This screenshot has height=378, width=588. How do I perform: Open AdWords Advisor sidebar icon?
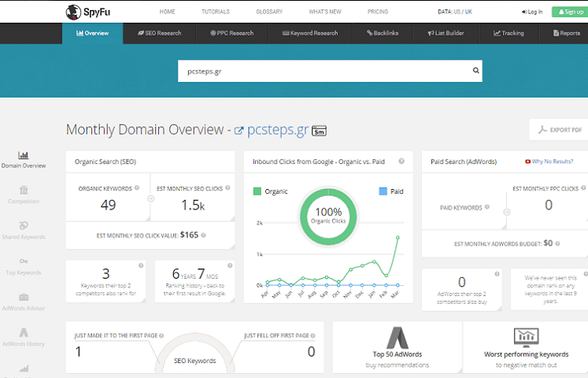point(24,297)
